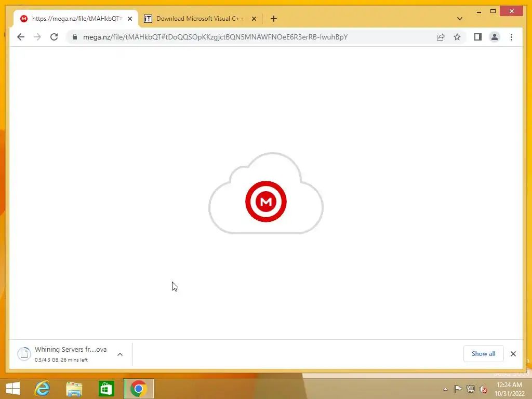This screenshot has height=399, width=532.
Task: Switch to the mega.nz file tab
Action: [x=76, y=19]
